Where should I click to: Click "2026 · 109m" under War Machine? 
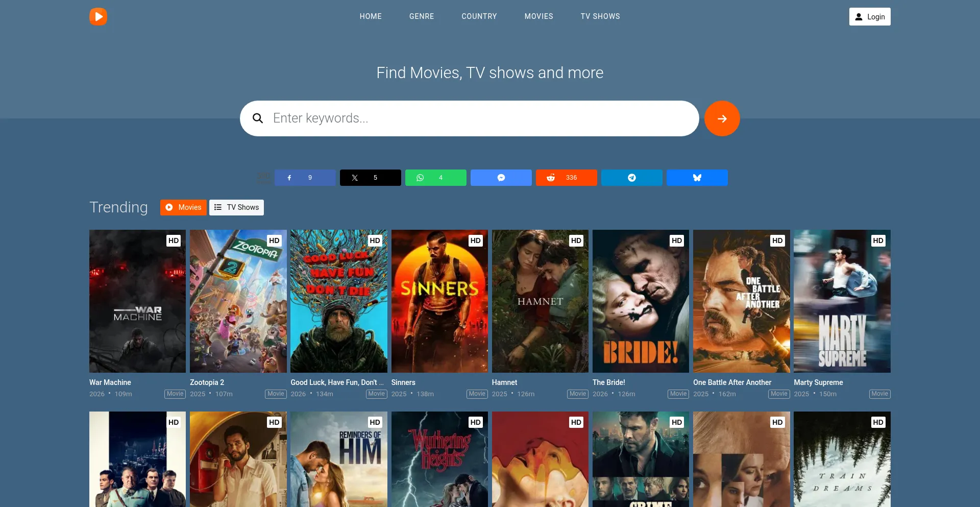point(111,394)
